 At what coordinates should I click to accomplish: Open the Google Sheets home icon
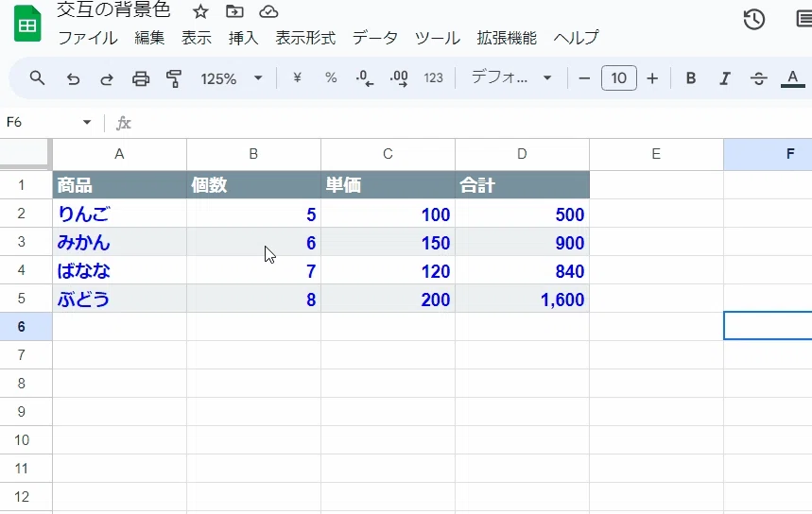click(x=27, y=24)
